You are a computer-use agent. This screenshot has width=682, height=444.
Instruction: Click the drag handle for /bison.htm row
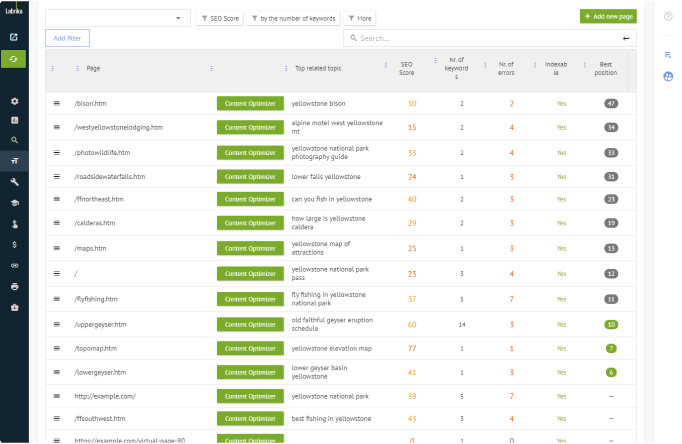coord(57,103)
